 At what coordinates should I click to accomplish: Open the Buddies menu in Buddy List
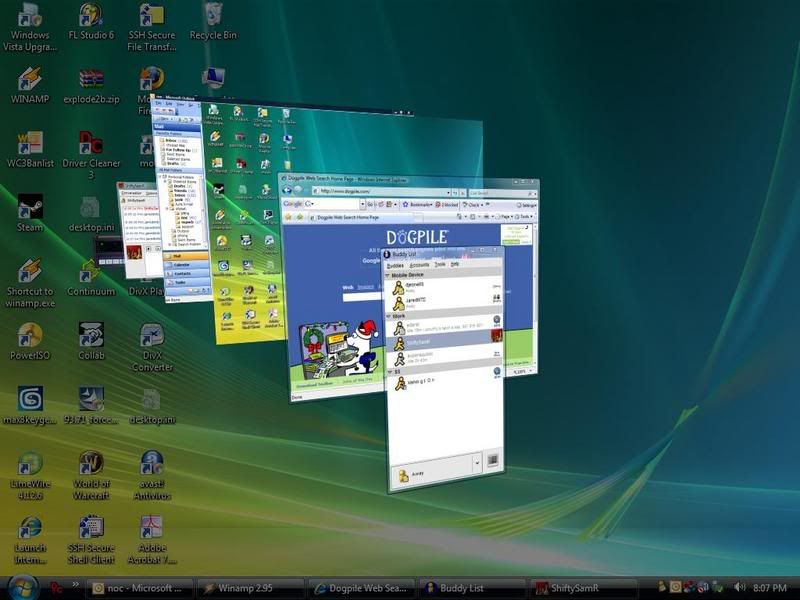(395, 265)
